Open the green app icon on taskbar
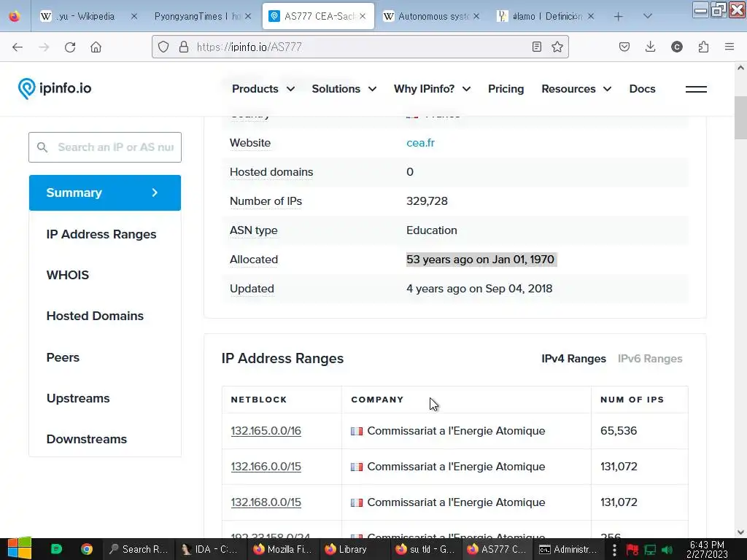Screen dimensions: 747x560 (x=56, y=549)
